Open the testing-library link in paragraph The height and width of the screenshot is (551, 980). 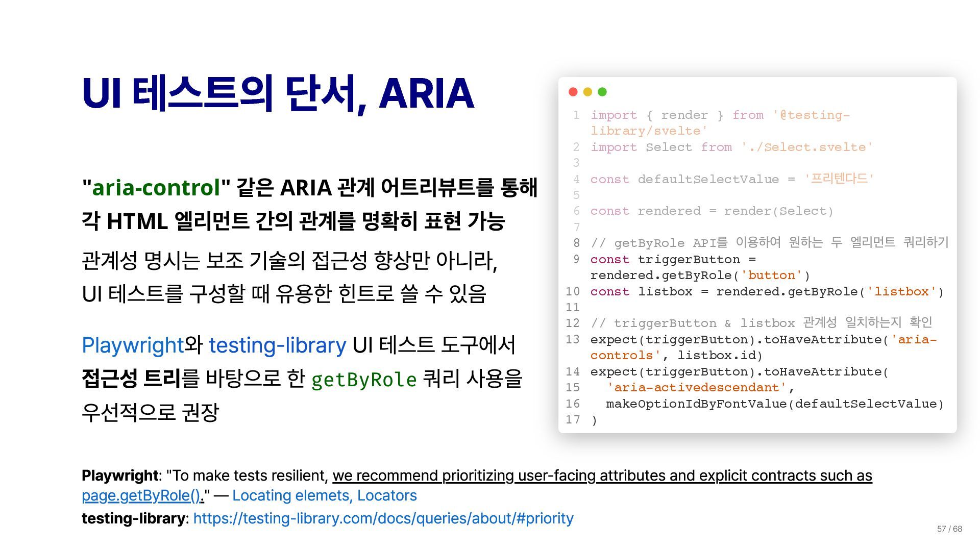(278, 345)
